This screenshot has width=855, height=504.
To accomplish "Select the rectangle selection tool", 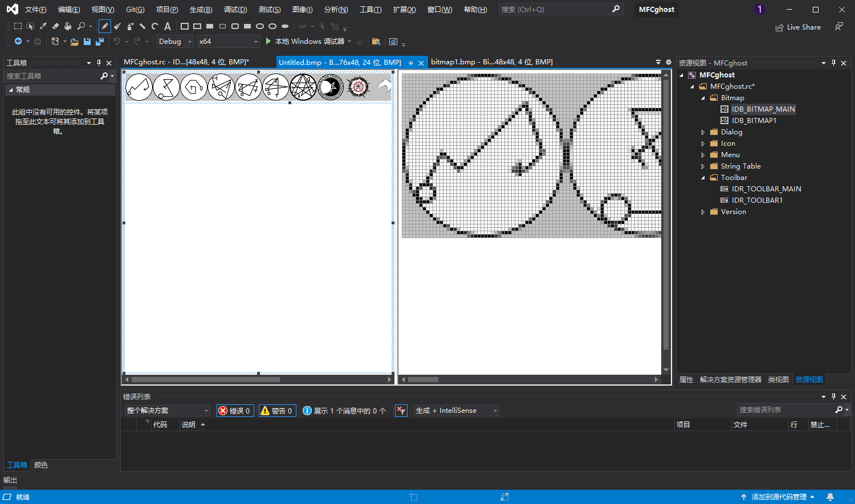I will coord(18,26).
